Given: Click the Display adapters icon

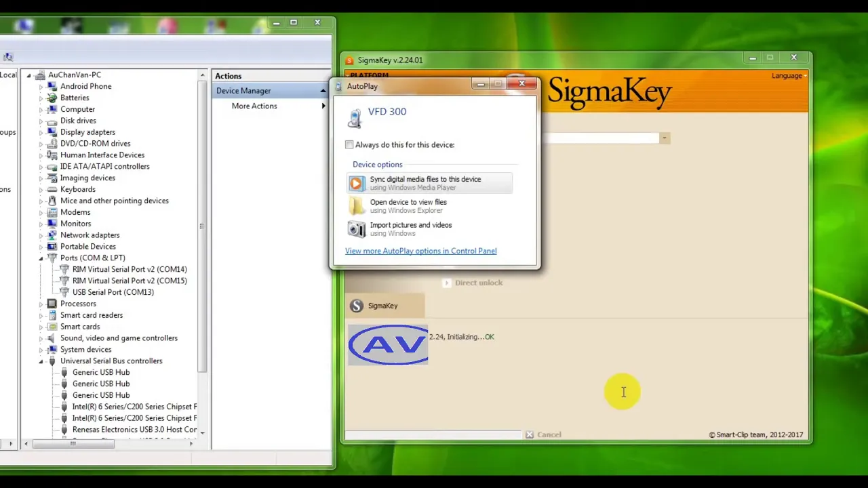Looking at the screenshot, I should point(52,132).
